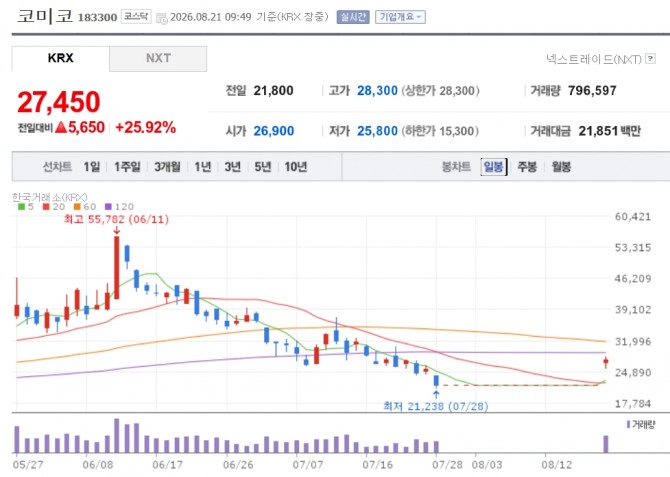The image size is (670, 477).
Task: Open the NXT help question-mark icon
Action: pos(650,59)
